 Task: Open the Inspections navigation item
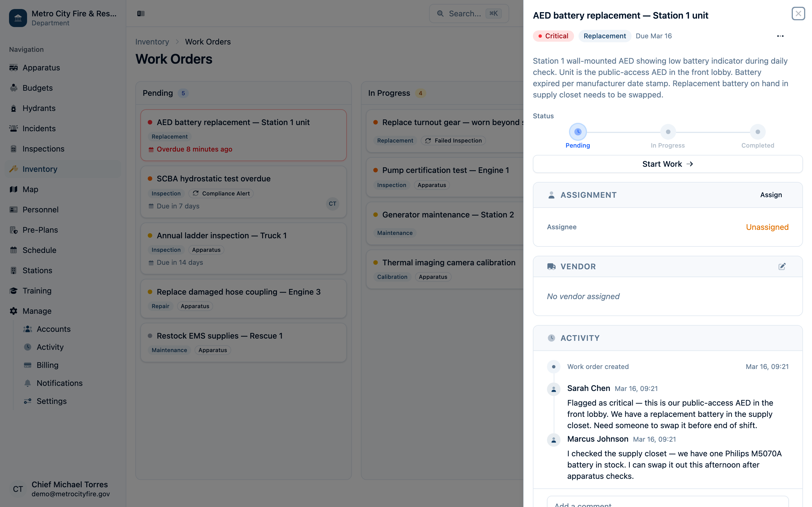[x=43, y=149]
